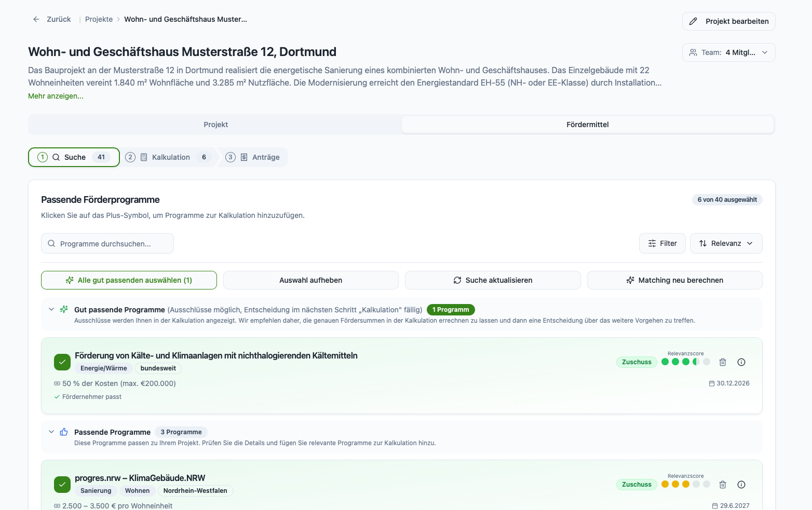The image size is (812, 510).
Task: Click the Projekt bearbeiten button
Action: [x=728, y=21]
